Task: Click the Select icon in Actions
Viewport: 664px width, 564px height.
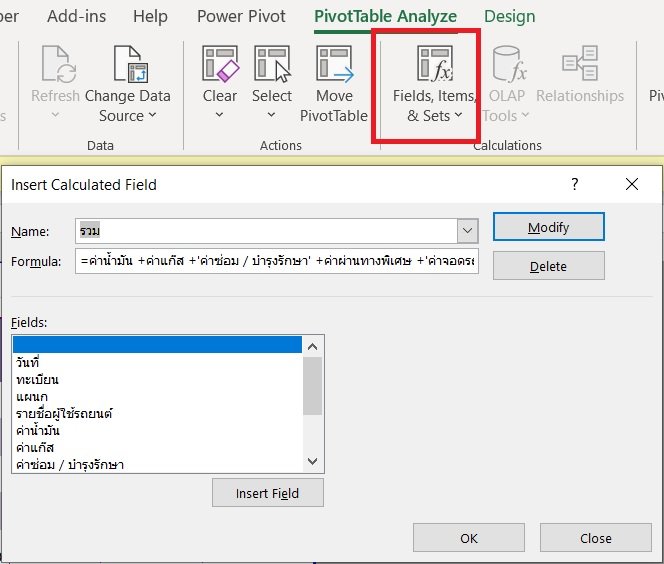Action: [271, 64]
